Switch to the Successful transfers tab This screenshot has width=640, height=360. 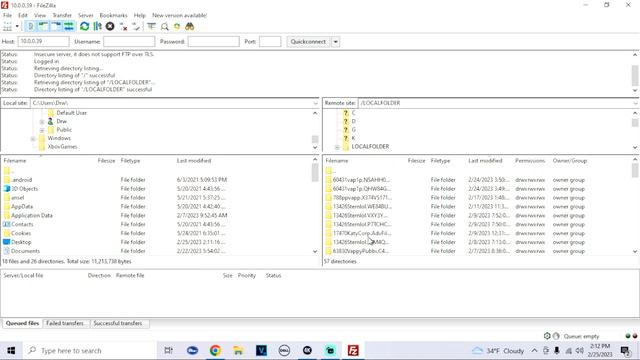[x=118, y=323]
